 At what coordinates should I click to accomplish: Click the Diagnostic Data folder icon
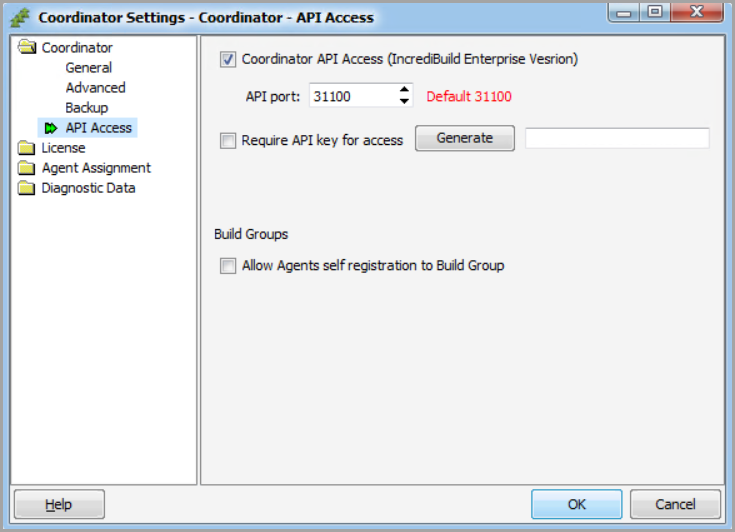tap(26, 188)
